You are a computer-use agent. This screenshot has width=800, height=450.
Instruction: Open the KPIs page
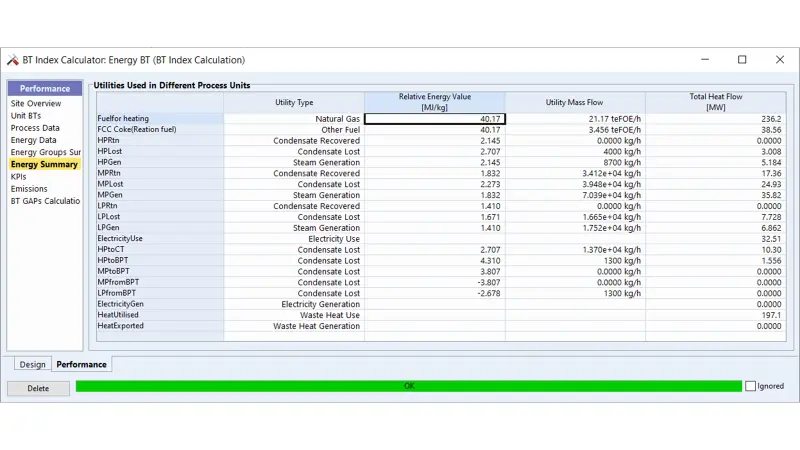[18, 177]
